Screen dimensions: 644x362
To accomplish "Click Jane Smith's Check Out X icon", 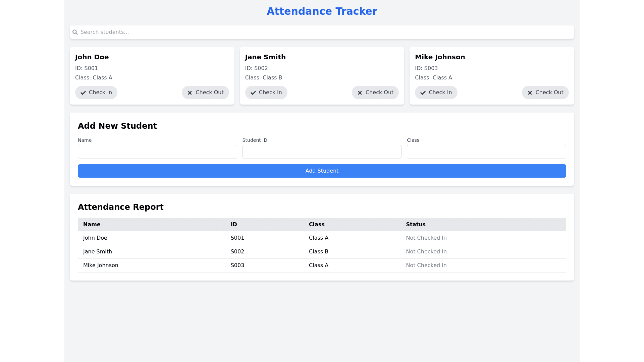I will [x=360, y=93].
